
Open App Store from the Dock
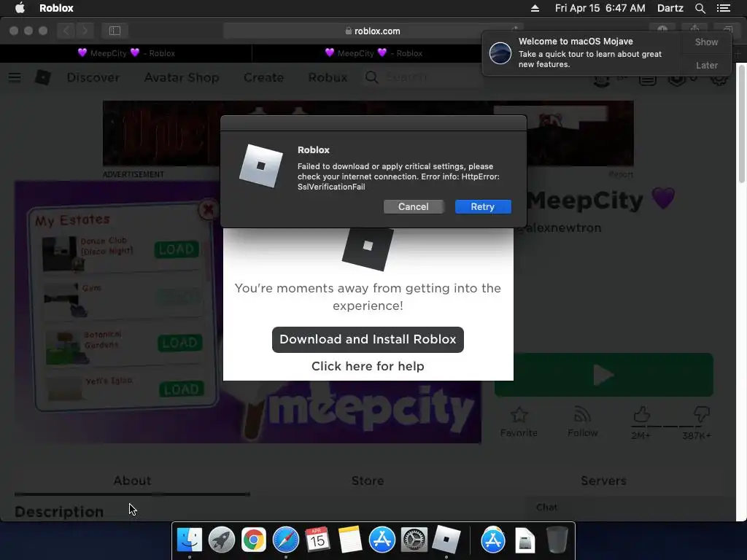[382, 540]
